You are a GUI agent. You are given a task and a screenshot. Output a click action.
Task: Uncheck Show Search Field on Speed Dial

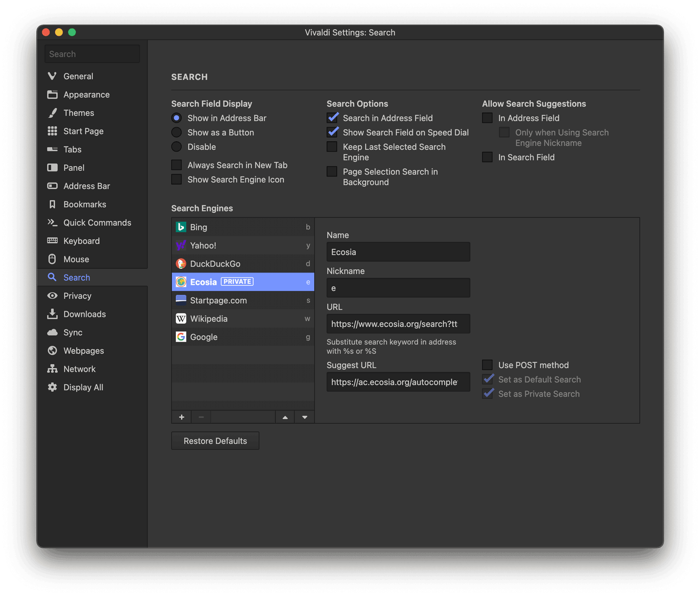332,132
